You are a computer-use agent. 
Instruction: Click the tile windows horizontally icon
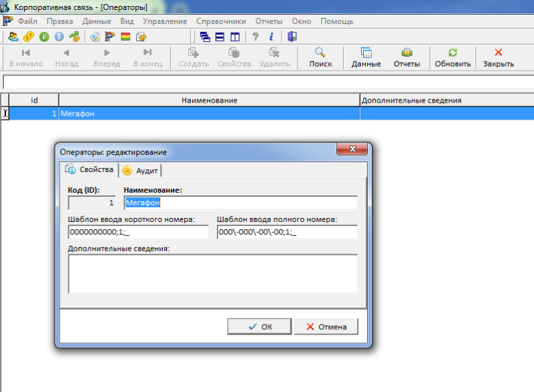point(220,37)
